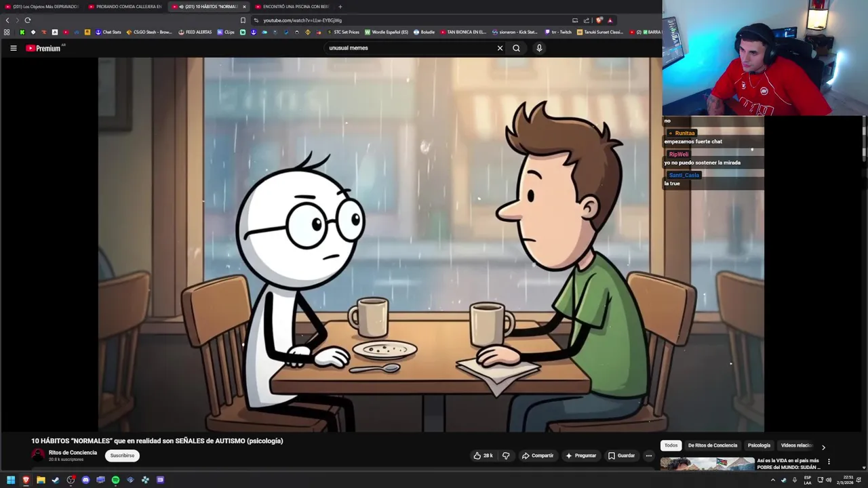Open the 'Chat Stats' bookmark
The image size is (868, 488).
[108, 32]
